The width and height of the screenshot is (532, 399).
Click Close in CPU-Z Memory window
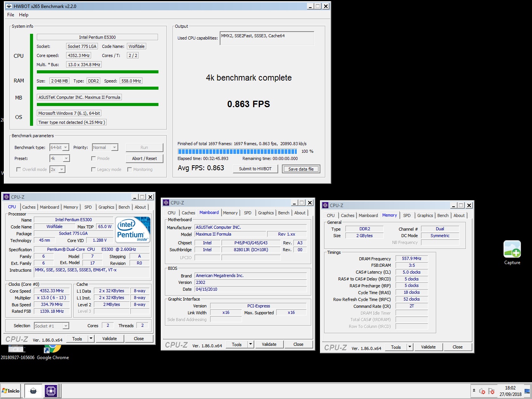coord(458,347)
